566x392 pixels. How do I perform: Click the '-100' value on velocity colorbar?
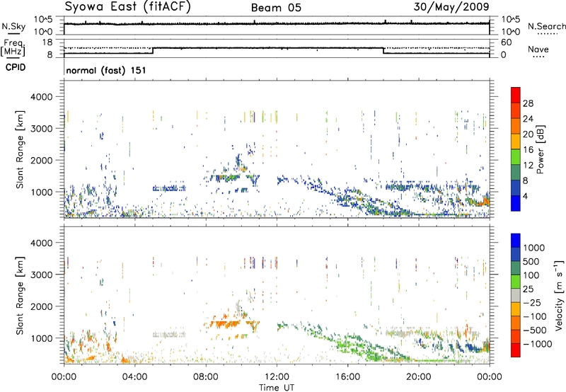[535, 316]
